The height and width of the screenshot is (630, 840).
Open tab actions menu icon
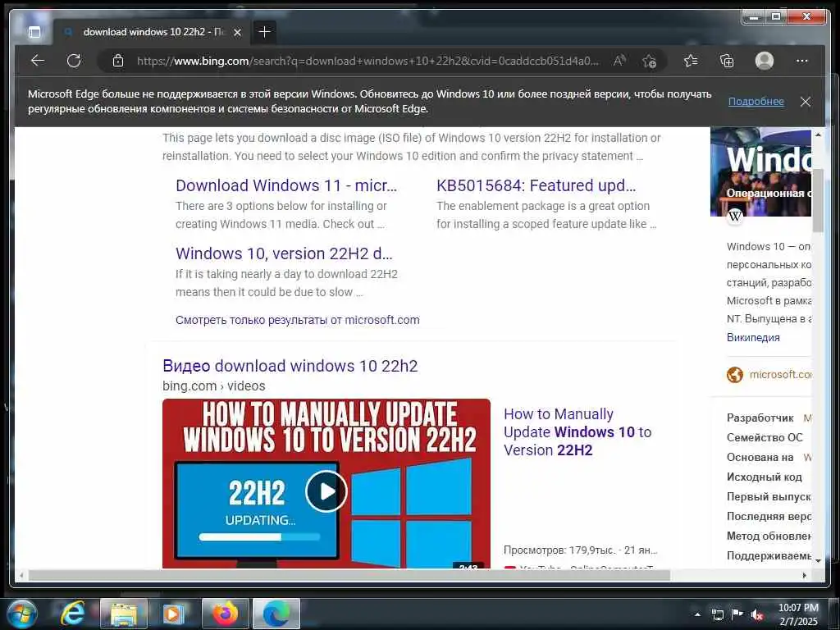(34, 32)
